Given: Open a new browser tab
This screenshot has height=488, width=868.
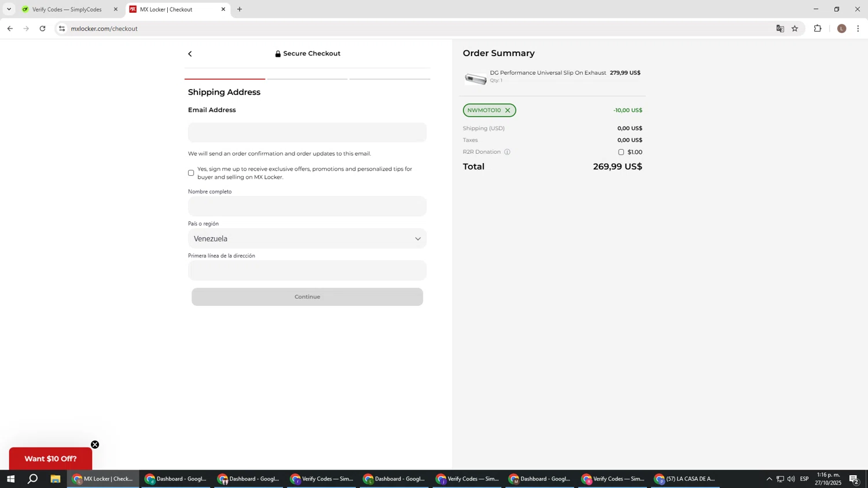Looking at the screenshot, I should point(240,9).
